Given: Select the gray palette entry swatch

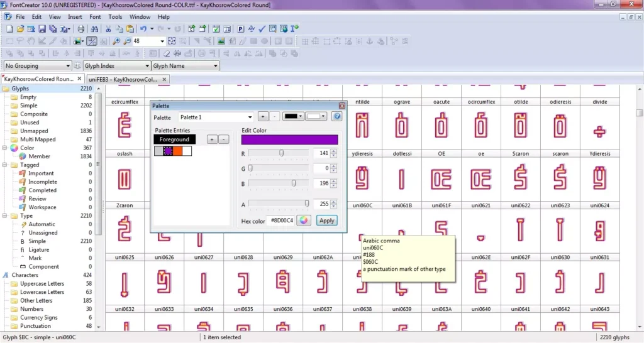Looking at the screenshot, I should pyautogui.click(x=158, y=151).
